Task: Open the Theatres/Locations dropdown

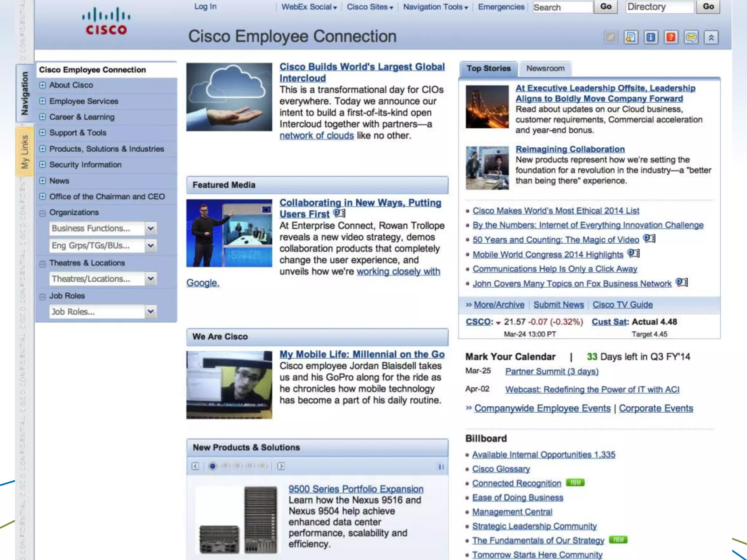Action: (150, 279)
